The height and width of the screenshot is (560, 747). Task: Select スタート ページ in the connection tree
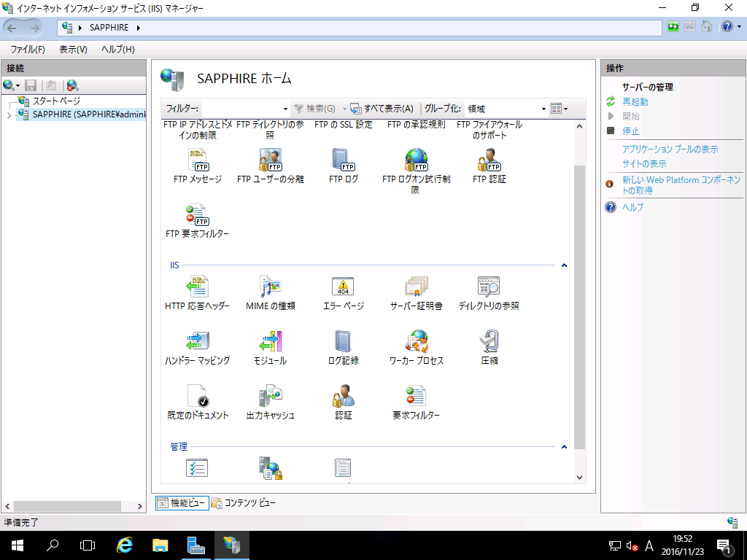click(x=56, y=101)
